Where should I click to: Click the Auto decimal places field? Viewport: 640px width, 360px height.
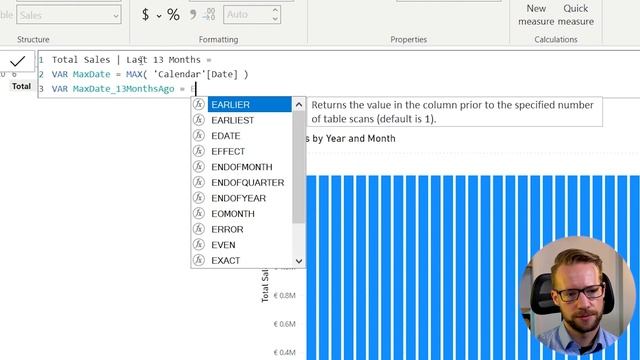click(247, 15)
